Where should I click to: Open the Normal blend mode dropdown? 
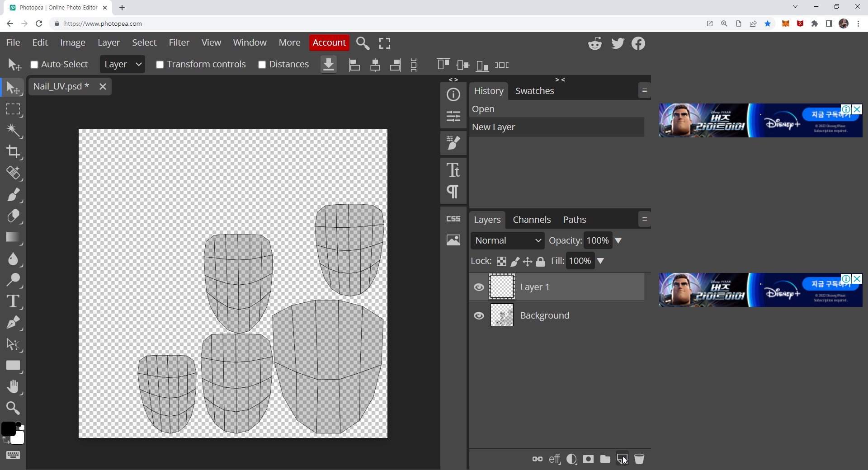[x=507, y=240]
